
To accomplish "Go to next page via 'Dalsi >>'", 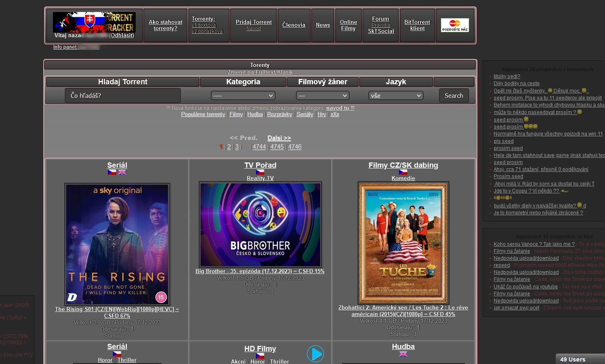I will point(279,138).
